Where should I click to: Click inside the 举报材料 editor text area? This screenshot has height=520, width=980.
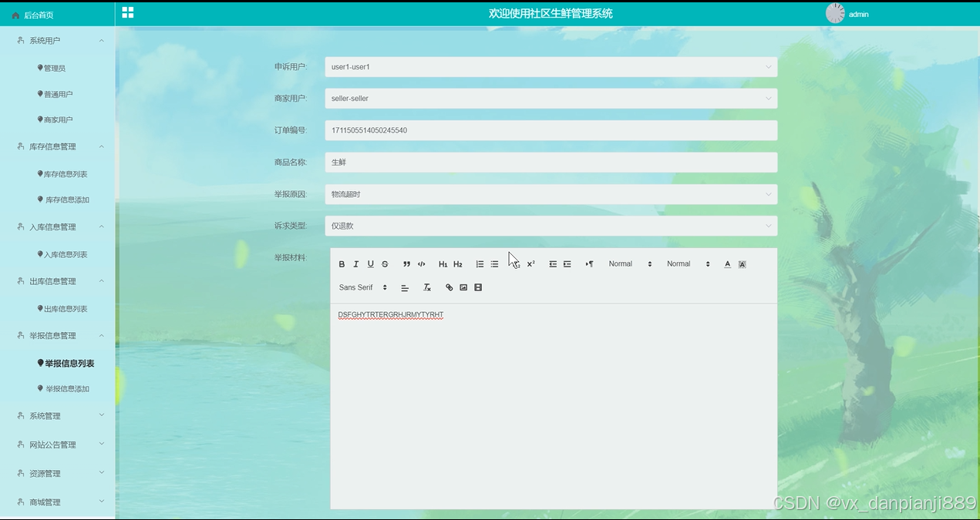coord(554,406)
